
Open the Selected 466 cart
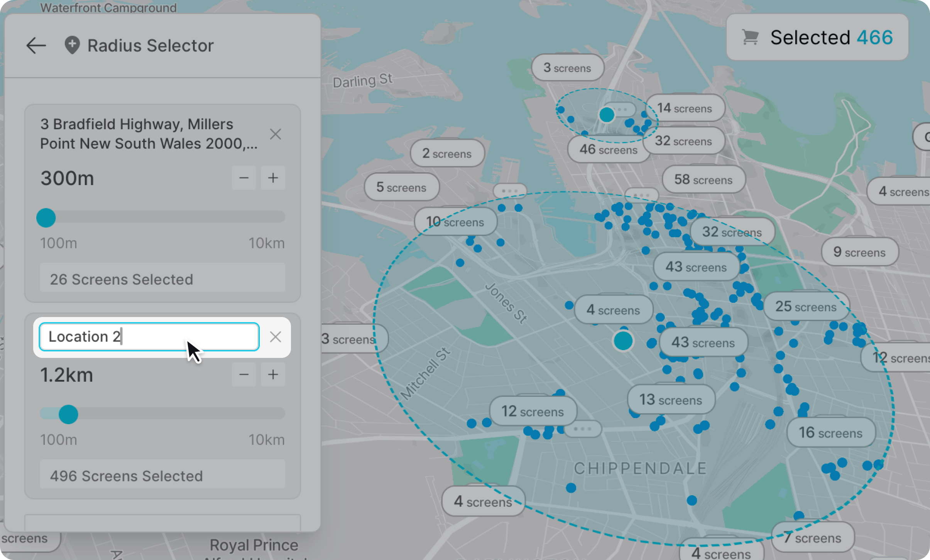pyautogui.click(x=817, y=37)
